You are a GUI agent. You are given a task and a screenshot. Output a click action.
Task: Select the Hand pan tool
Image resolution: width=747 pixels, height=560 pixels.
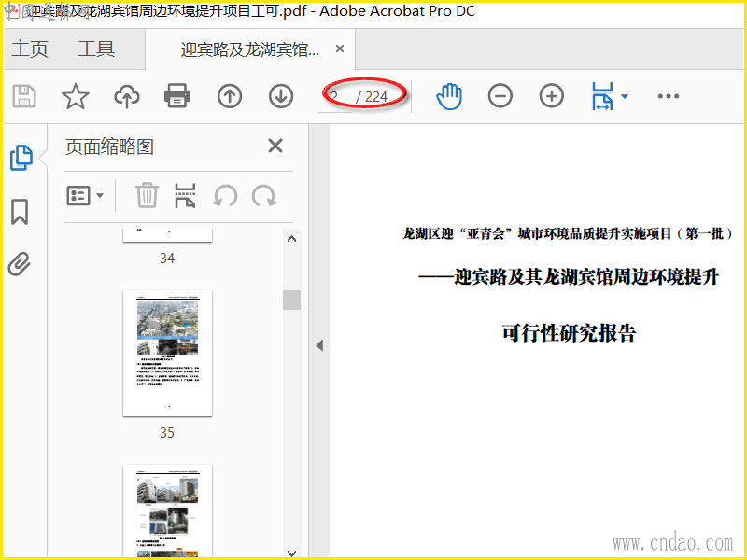point(449,96)
